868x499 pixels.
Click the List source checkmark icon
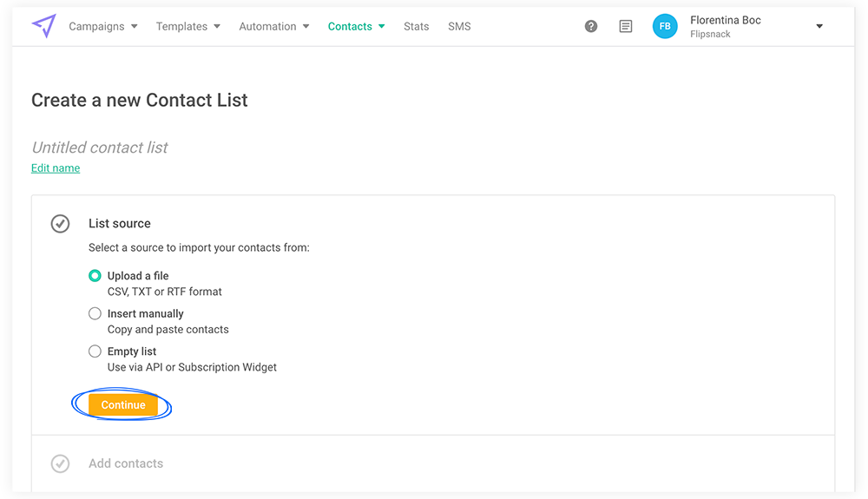pos(61,224)
